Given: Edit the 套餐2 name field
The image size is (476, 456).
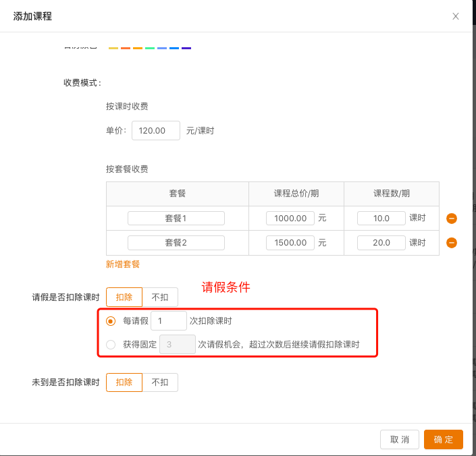Looking at the screenshot, I should tap(176, 243).
